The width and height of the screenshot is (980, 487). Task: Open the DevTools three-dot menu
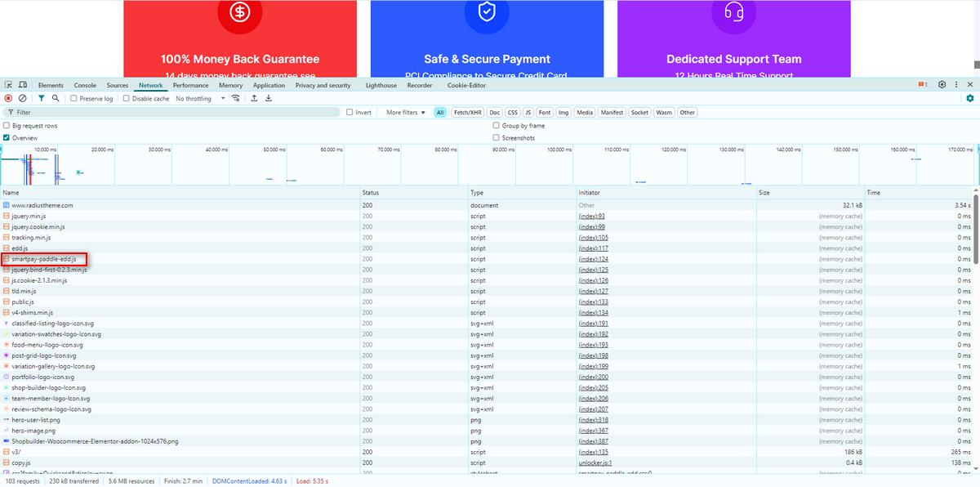point(956,85)
